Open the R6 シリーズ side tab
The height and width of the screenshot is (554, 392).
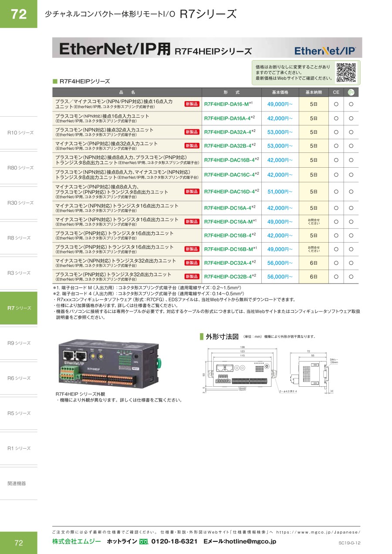coord(19,378)
